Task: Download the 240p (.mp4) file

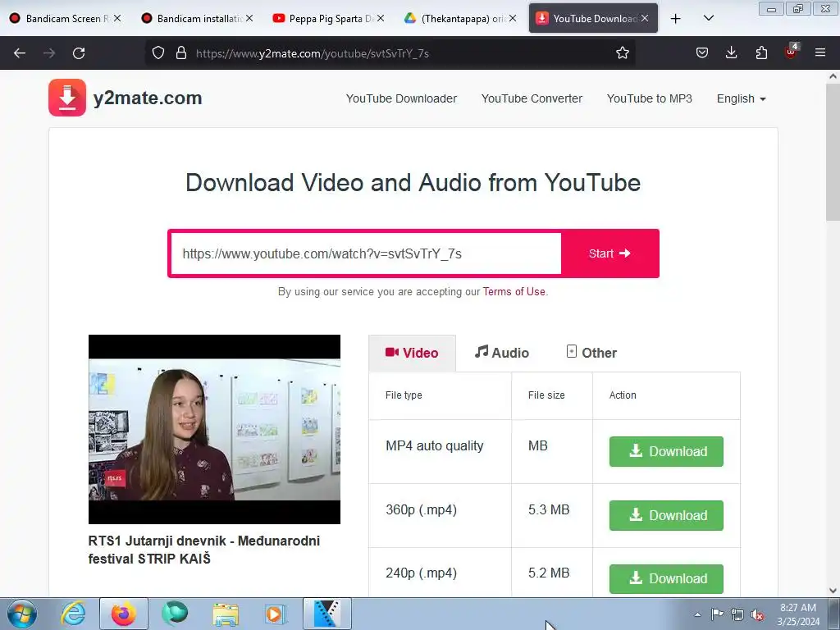Action: pos(666,578)
